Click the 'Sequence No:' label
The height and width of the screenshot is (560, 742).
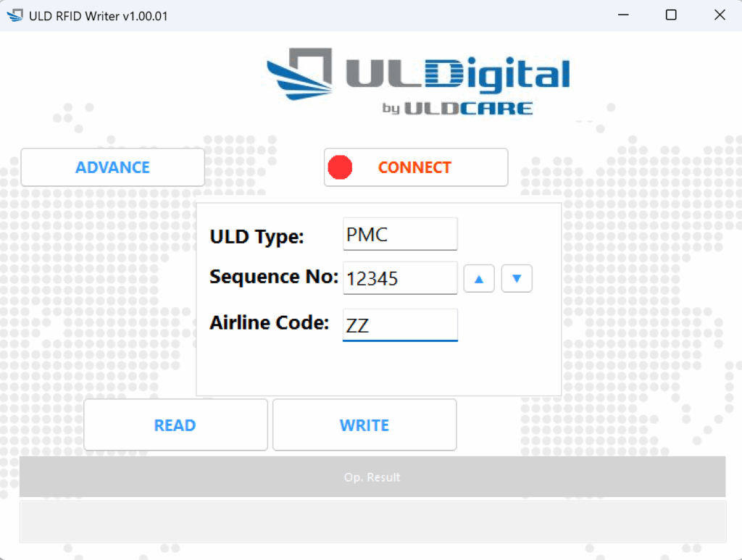[273, 277]
